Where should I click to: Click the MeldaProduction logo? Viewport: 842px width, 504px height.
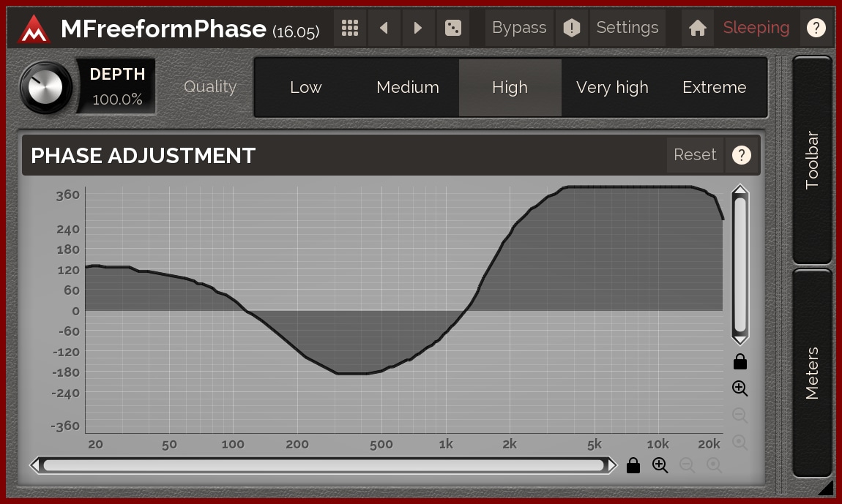[x=34, y=29]
